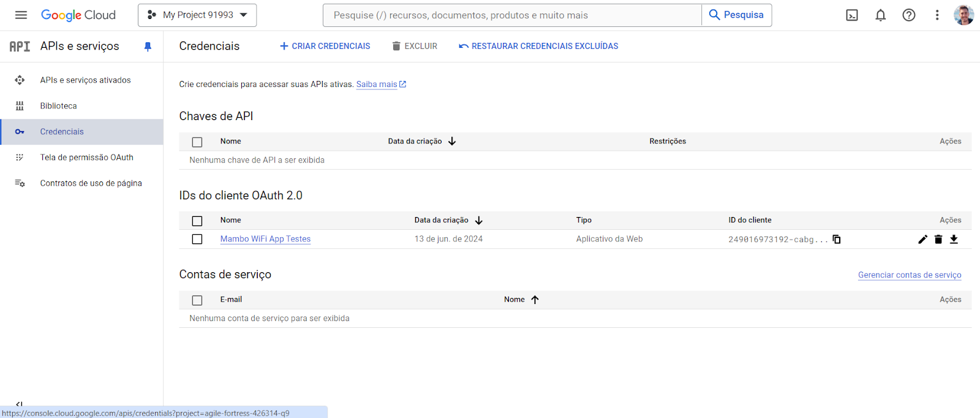Open the notifications bell

click(880, 15)
